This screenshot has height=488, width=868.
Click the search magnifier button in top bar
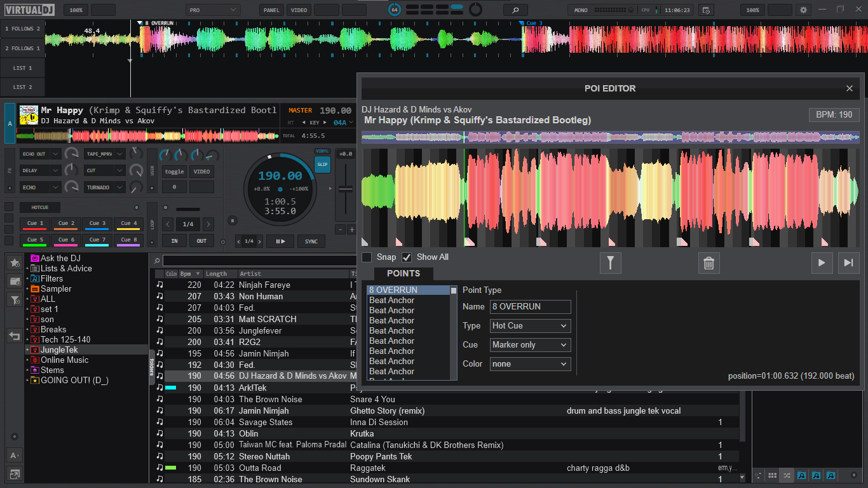point(515,10)
